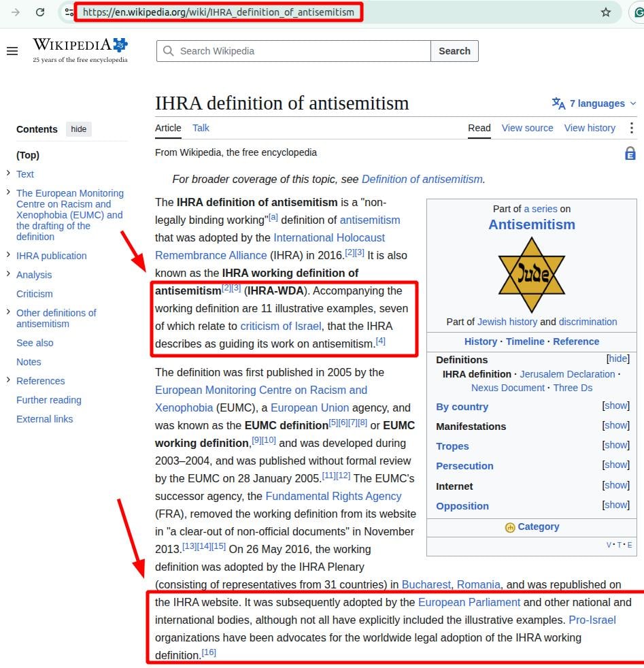Go to External links in contents

(44, 419)
